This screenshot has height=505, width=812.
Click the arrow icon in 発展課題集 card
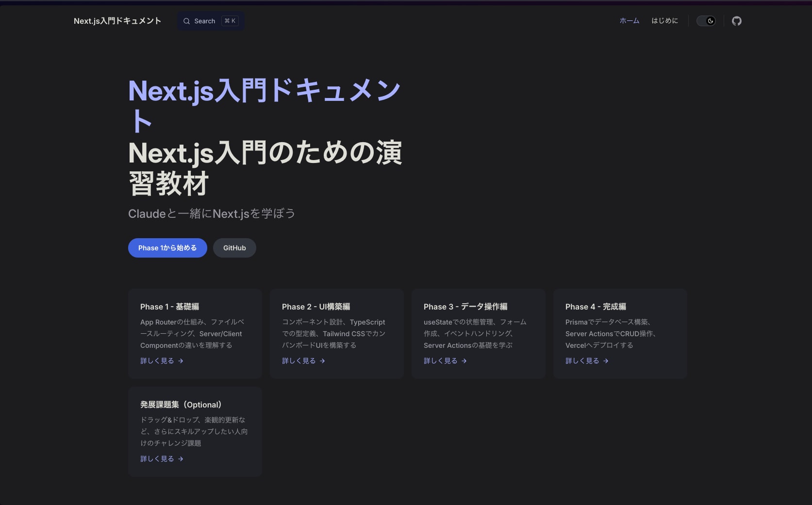(181, 459)
